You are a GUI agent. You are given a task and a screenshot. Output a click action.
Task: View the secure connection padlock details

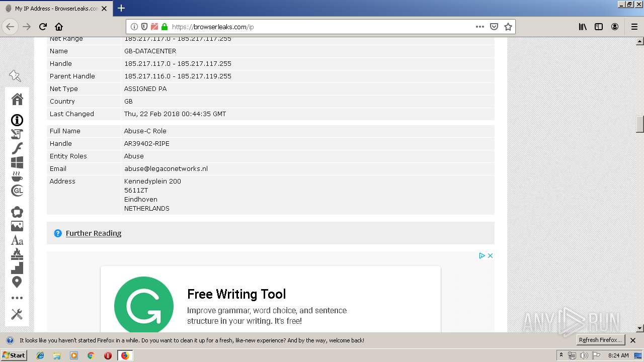tap(164, 27)
